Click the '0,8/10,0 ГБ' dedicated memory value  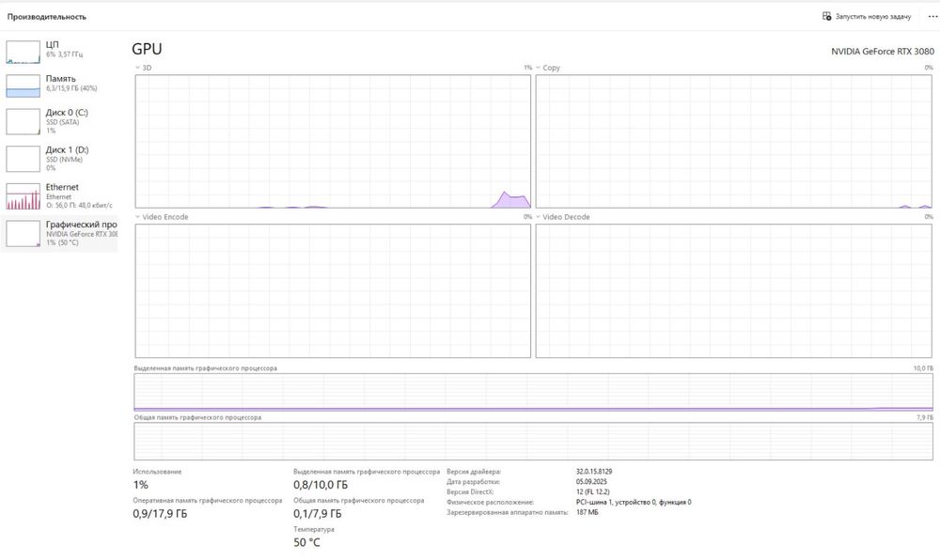click(321, 485)
